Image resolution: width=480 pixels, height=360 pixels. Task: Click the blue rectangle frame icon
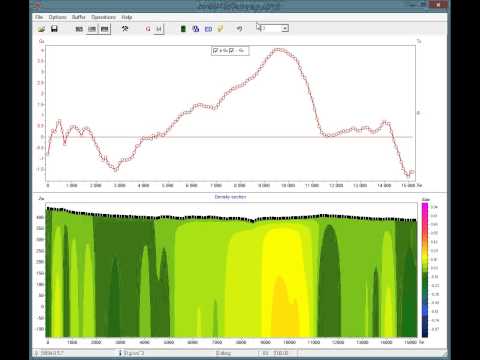(208, 29)
